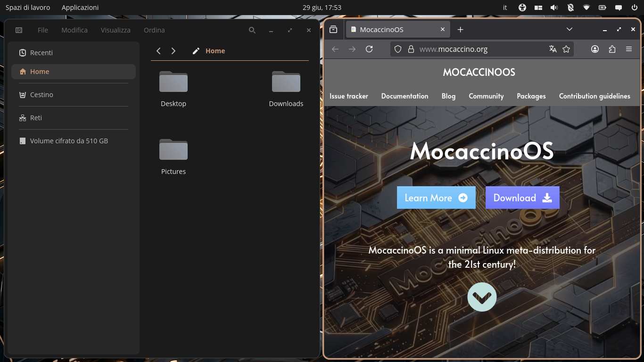
Task: Open the Documentation link in site navigation
Action: [405, 96]
